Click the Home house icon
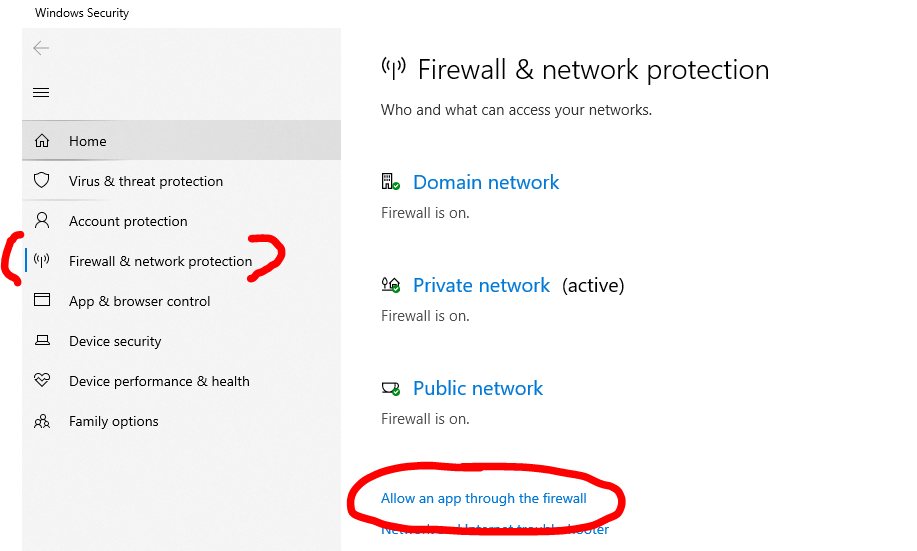 (42, 141)
